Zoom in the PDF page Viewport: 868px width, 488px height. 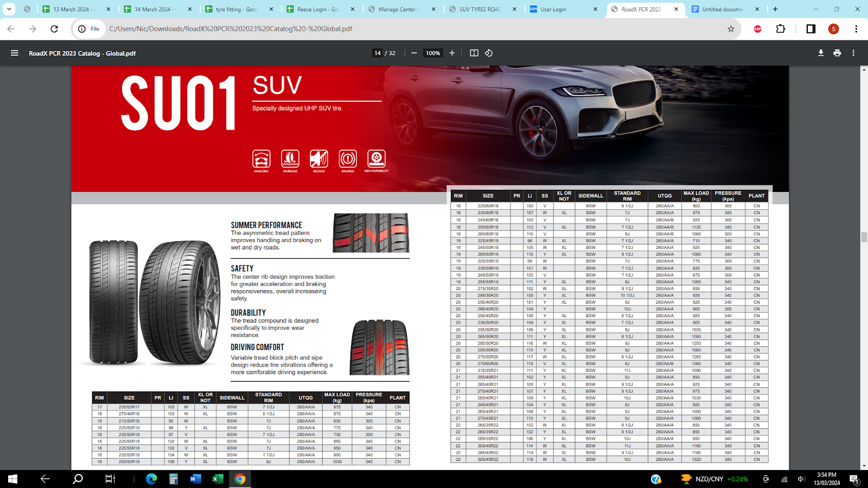452,53
